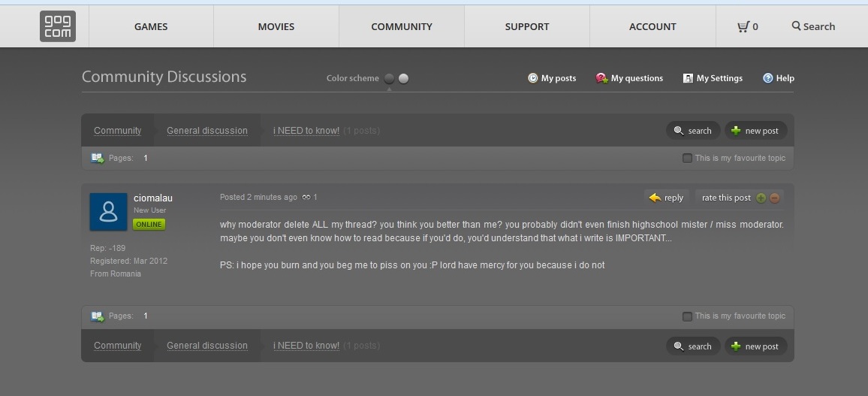Click ciomalau's avatar picture
This screenshot has height=396, width=868.
[108, 212]
